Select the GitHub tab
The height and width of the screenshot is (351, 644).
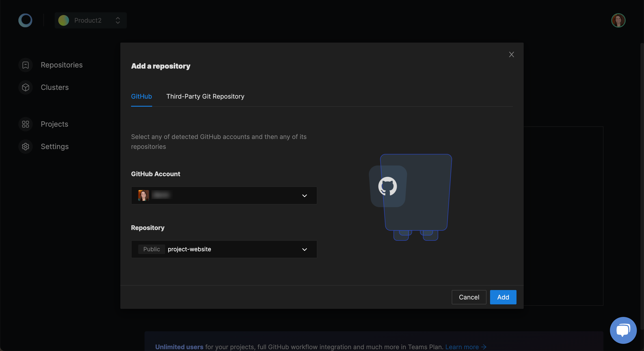click(141, 97)
